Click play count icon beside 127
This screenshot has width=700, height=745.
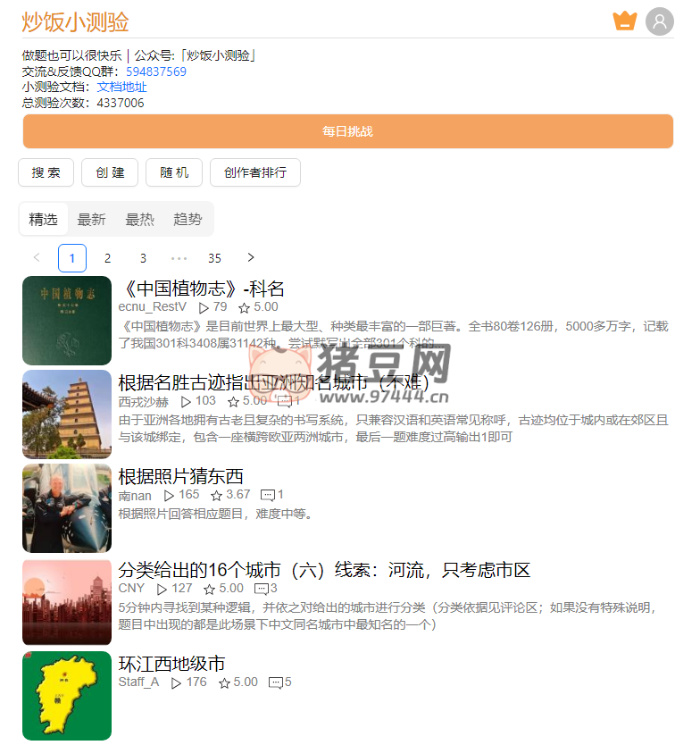tap(162, 590)
